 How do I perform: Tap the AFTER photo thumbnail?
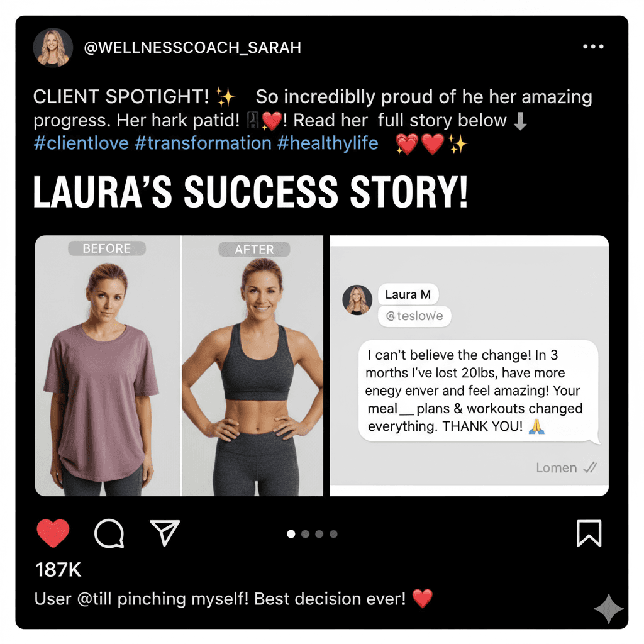pyautogui.click(x=253, y=365)
